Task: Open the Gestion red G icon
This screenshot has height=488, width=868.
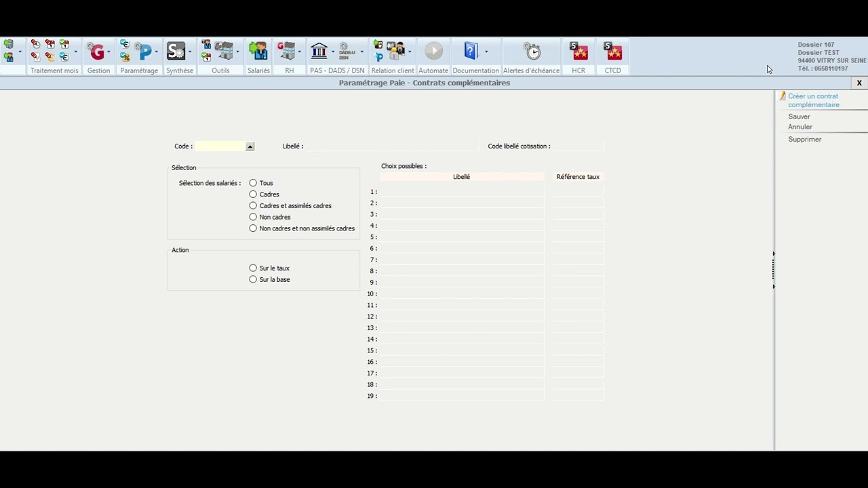Action: [x=97, y=52]
